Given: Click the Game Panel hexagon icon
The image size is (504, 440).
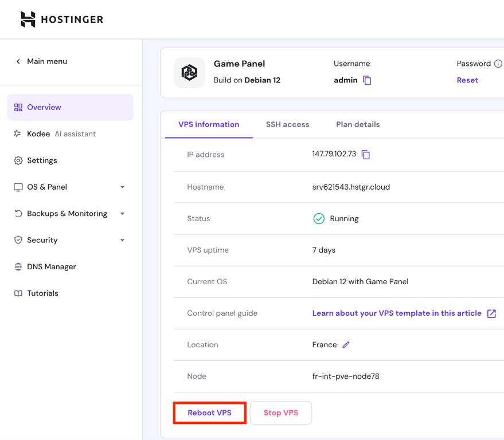Looking at the screenshot, I should [189, 72].
